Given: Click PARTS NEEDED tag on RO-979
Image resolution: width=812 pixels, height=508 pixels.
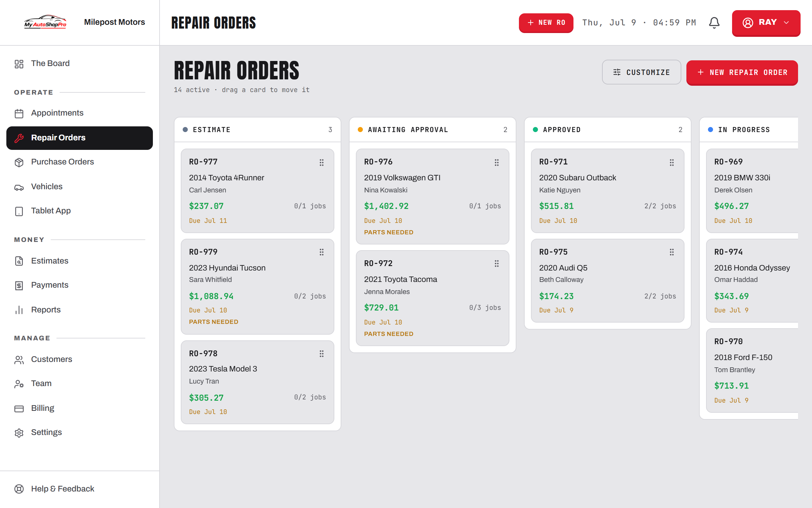Looking at the screenshot, I should pyautogui.click(x=213, y=322).
